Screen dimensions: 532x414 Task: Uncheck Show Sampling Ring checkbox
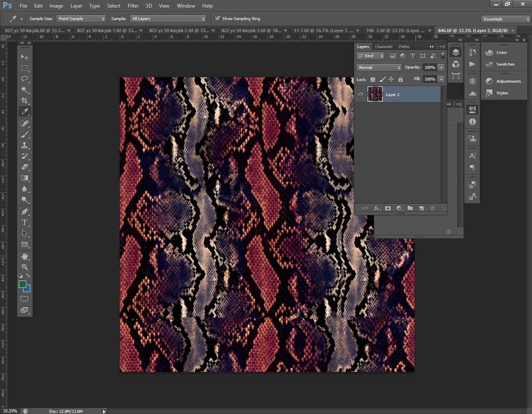click(x=217, y=19)
